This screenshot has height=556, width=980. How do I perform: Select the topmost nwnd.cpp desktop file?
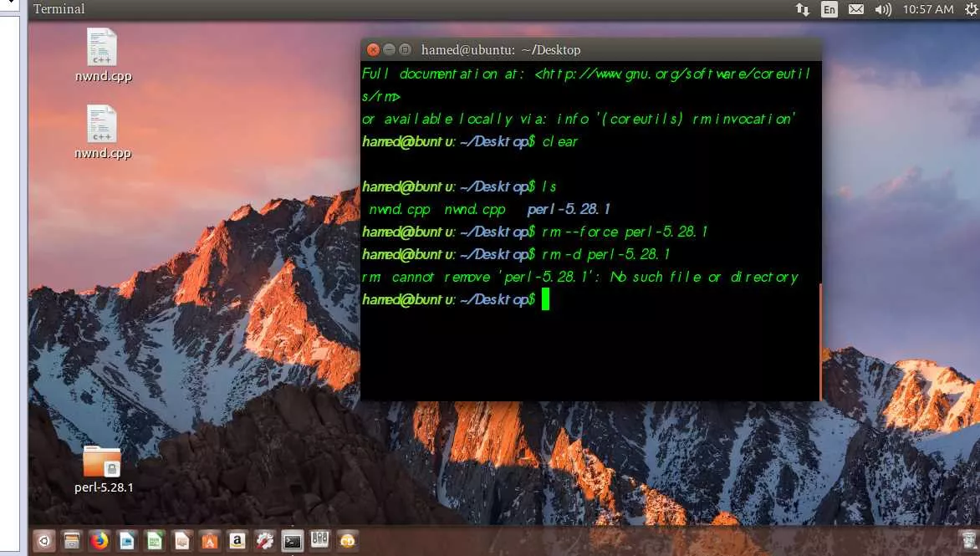[103, 55]
